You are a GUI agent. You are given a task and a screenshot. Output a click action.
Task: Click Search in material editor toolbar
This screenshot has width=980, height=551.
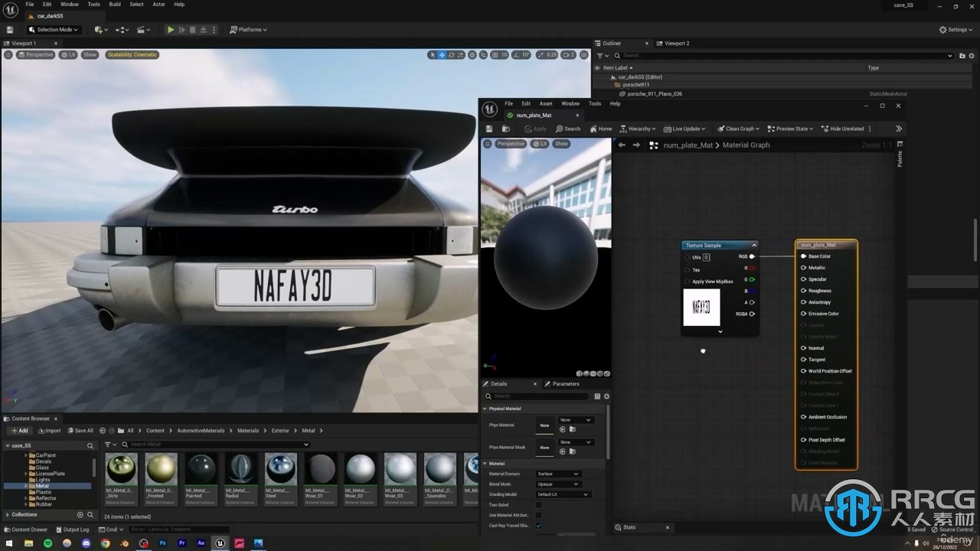click(568, 129)
